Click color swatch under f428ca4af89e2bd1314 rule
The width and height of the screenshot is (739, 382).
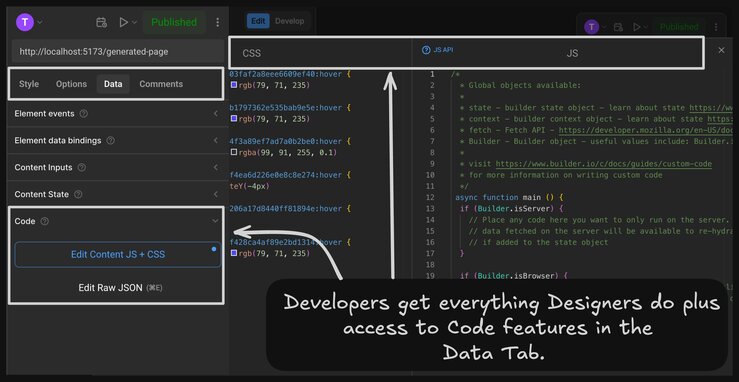click(233, 253)
